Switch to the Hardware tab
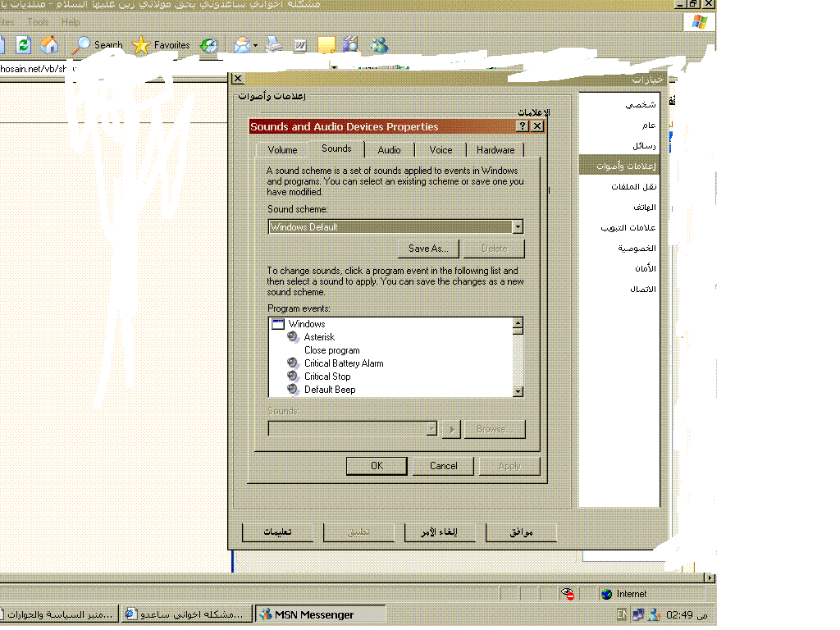 (x=495, y=150)
